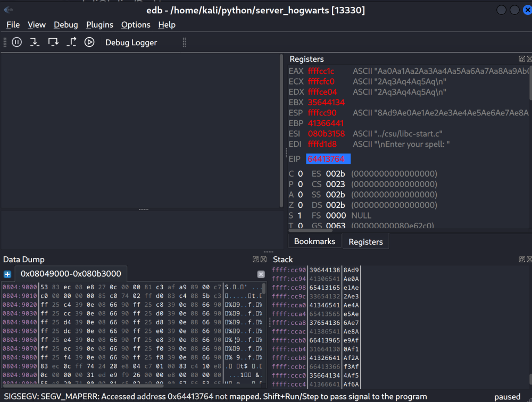This screenshot has height=402, width=532.
Task: Open the Plugins menu
Action: pos(100,25)
